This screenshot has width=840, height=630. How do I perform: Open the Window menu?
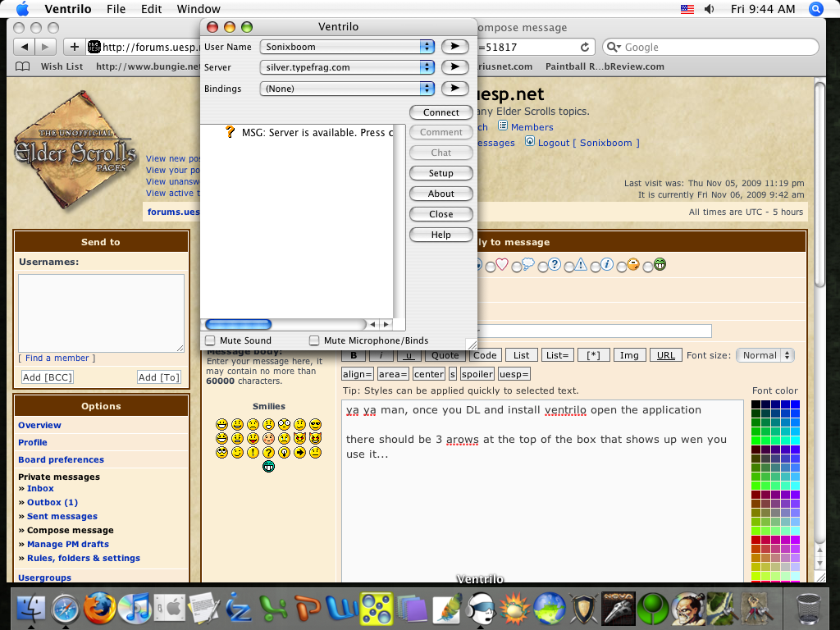click(199, 9)
